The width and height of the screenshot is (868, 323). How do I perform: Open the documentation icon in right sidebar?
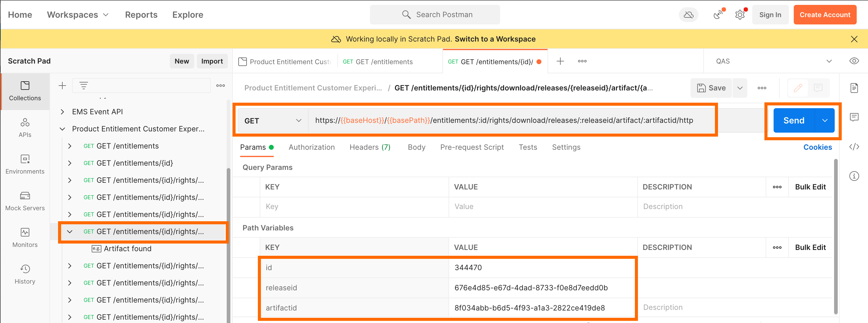(x=854, y=88)
